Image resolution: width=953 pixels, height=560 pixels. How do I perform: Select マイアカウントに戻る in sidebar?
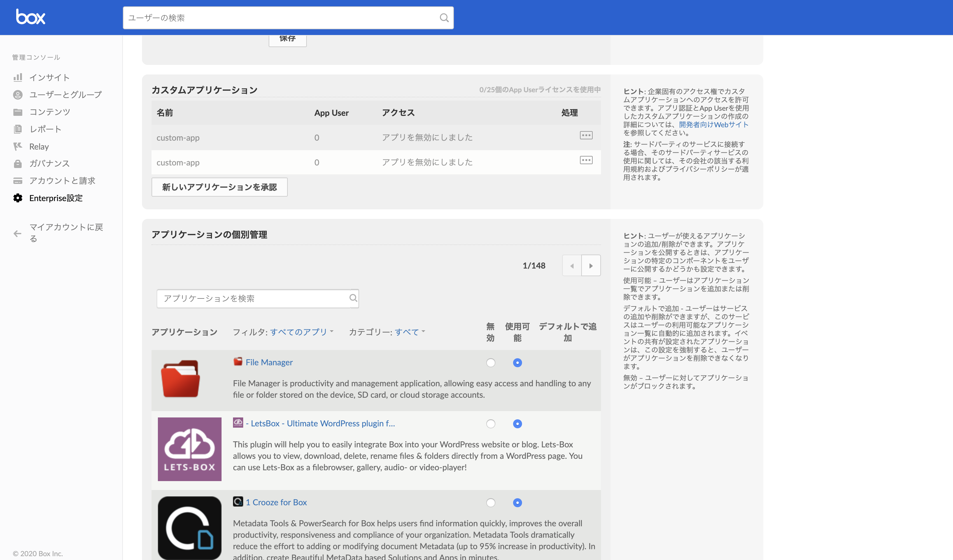(x=60, y=232)
